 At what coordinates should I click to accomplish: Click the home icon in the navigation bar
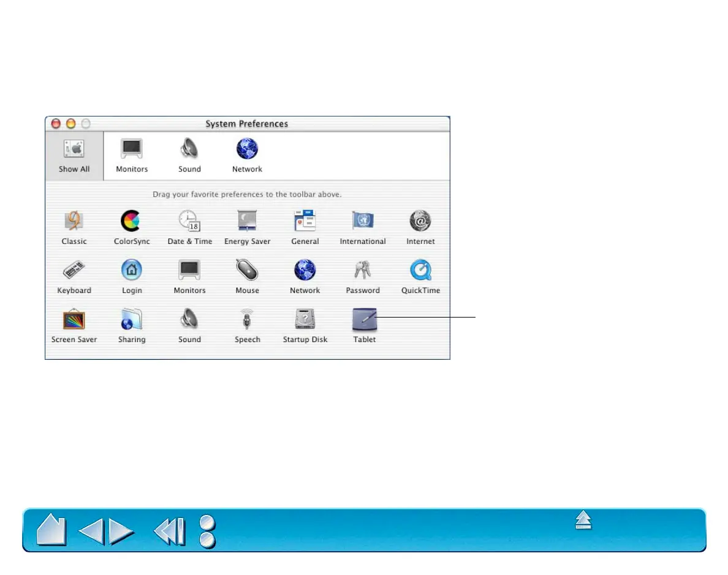(51, 530)
